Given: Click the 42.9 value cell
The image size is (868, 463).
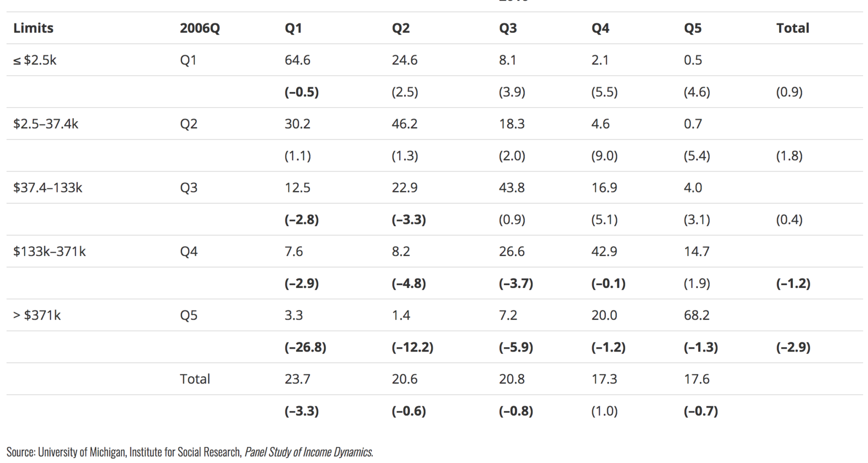Looking at the screenshot, I should point(604,251).
